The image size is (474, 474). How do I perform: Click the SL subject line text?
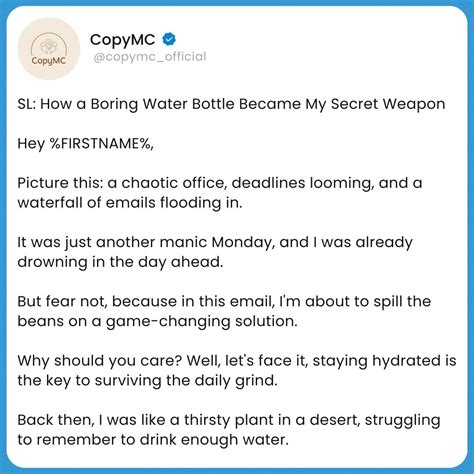click(x=231, y=104)
